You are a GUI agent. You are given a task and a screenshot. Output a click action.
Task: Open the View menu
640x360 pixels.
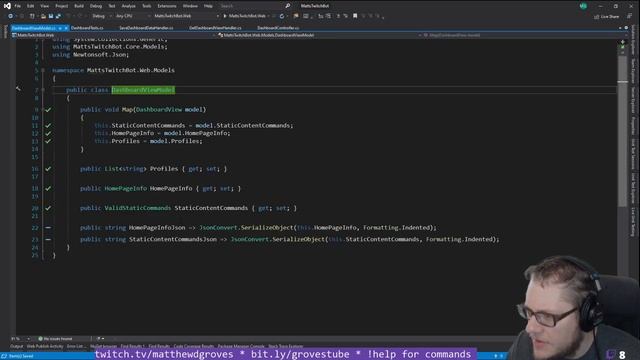click(44, 6)
